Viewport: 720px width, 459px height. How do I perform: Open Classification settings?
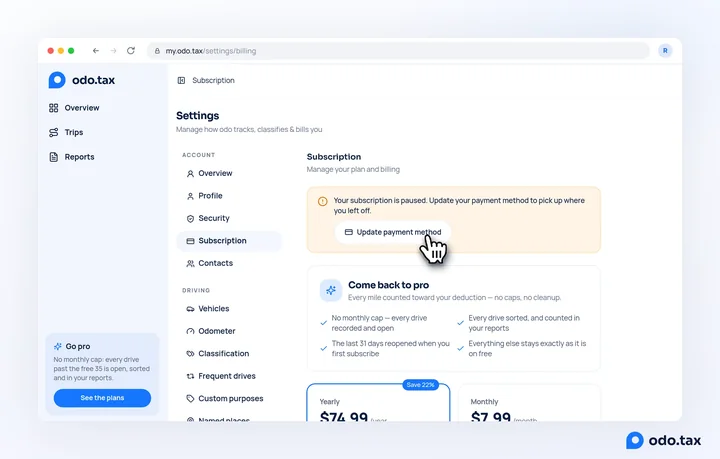229,354
